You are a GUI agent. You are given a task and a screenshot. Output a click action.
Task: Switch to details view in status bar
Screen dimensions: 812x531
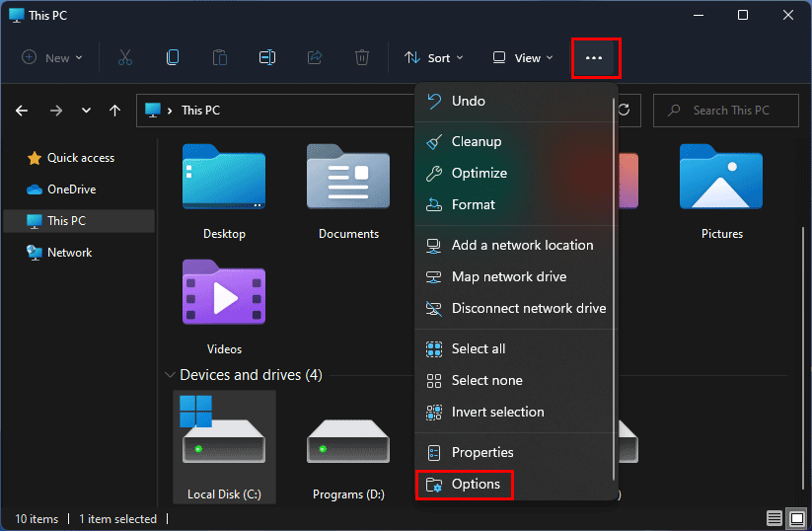pos(775,519)
